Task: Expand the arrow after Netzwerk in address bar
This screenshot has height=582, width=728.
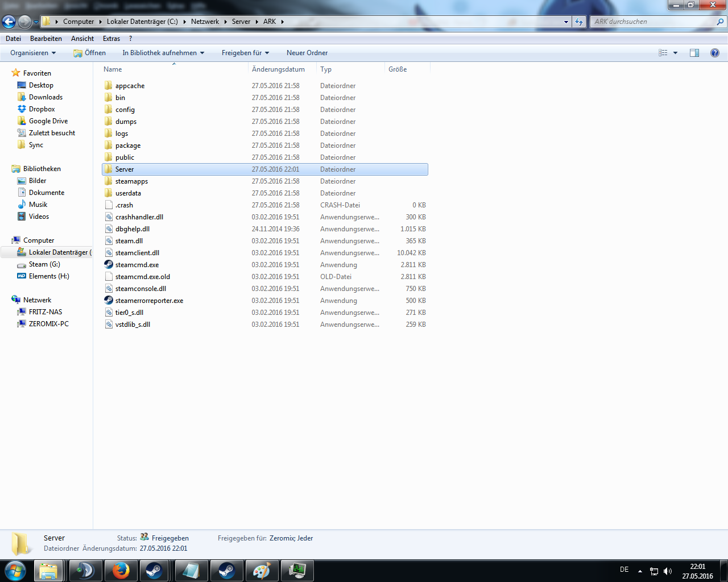Action: click(x=225, y=22)
